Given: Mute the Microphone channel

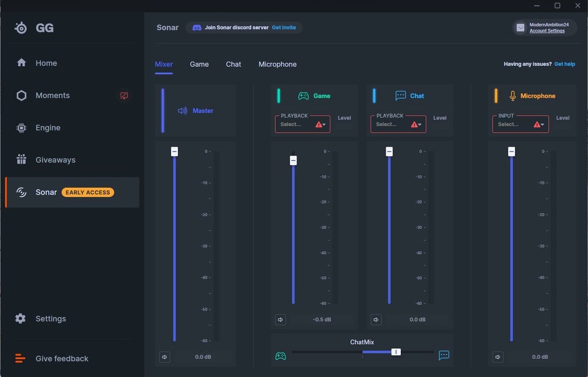Looking at the screenshot, I should [498, 357].
